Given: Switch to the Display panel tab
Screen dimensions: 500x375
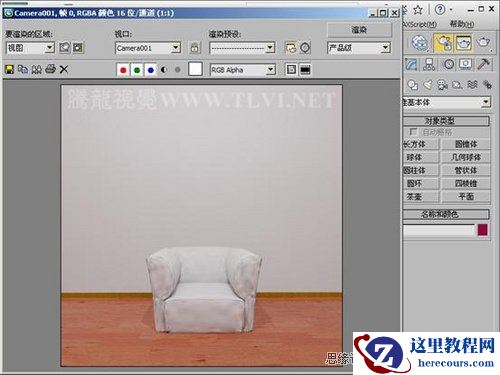Looking at the screenshot, I should pos(466,64).
